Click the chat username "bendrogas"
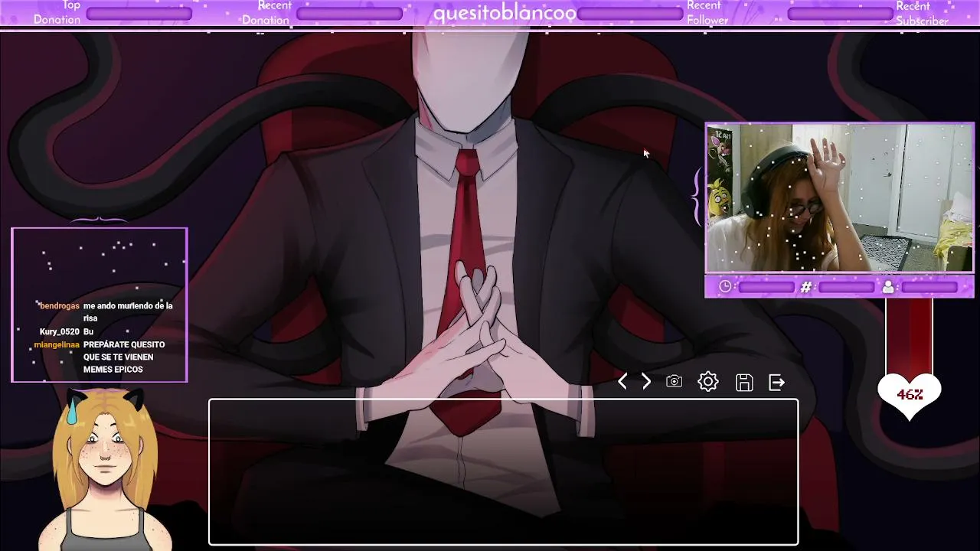 pos(60,306)
